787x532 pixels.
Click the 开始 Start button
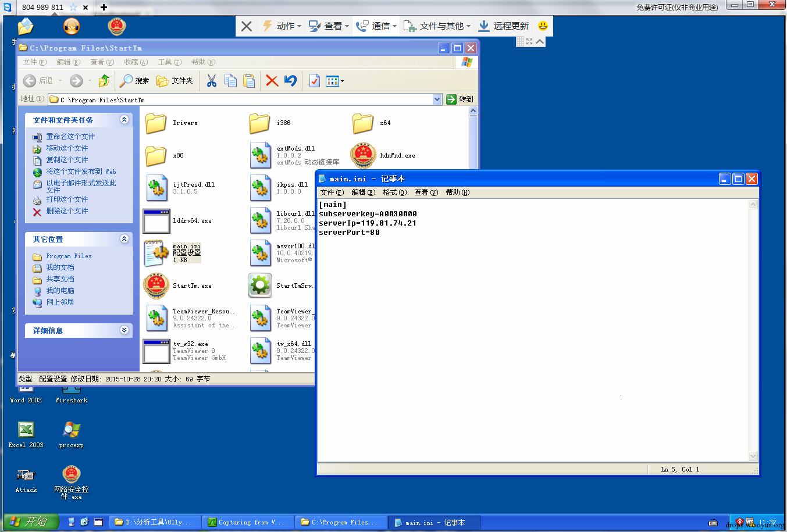31,522
